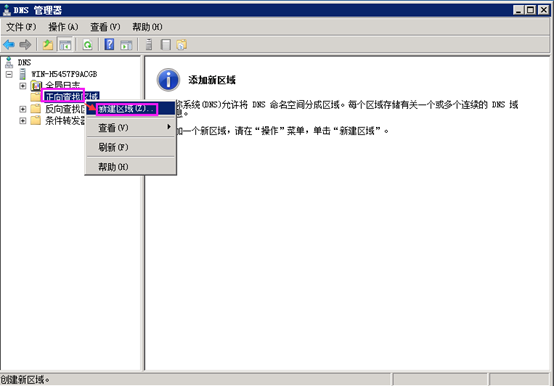Collapse the WIN-H5457F9ACGB server node
Viewport: 554px width, 386px height.
point(9,74)
